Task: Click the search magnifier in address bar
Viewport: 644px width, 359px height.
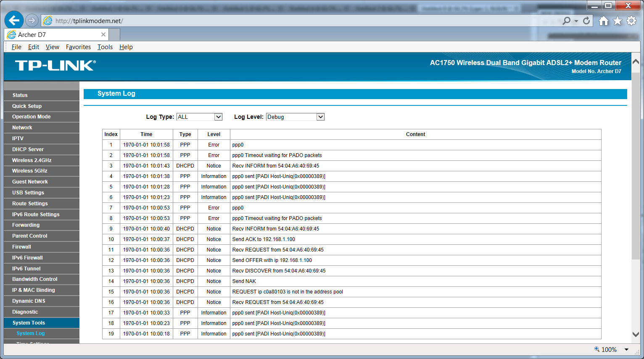Action: (x=567, y=21)
